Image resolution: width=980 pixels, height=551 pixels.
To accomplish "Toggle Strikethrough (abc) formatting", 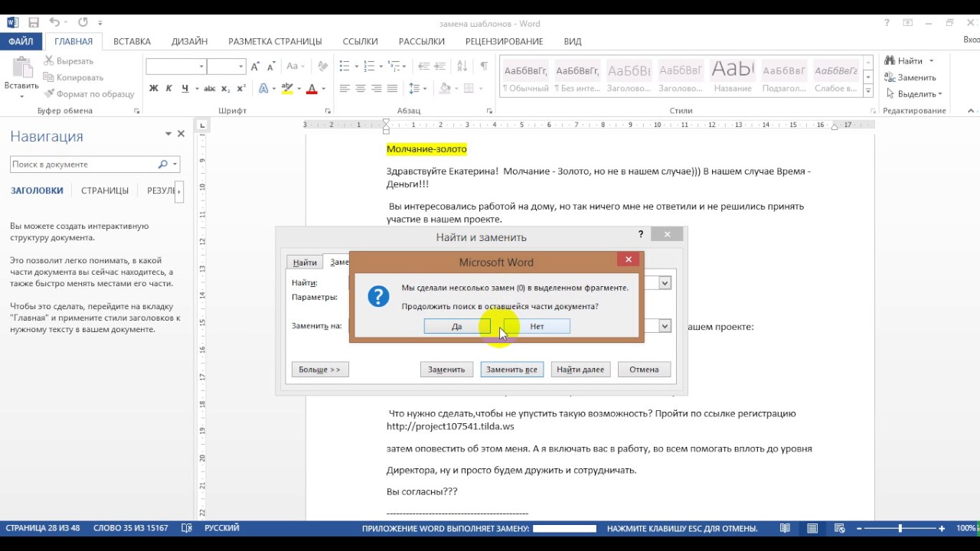I will (208, 89).
